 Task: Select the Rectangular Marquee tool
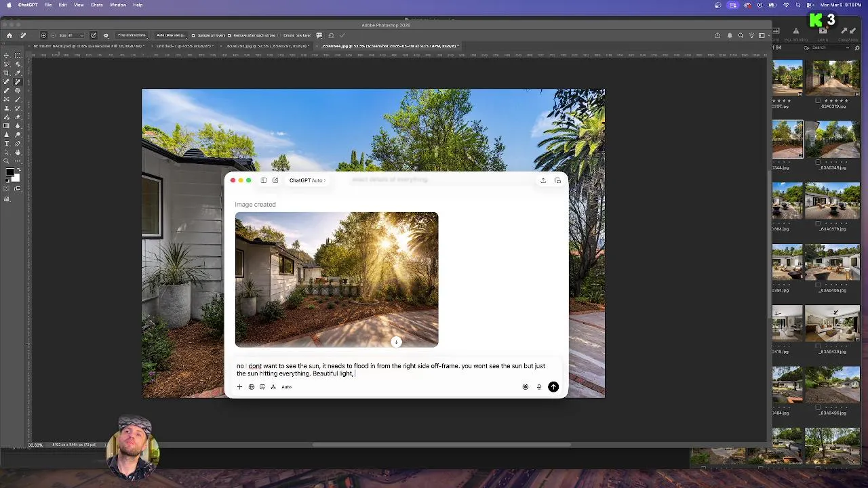coord(18,56)
